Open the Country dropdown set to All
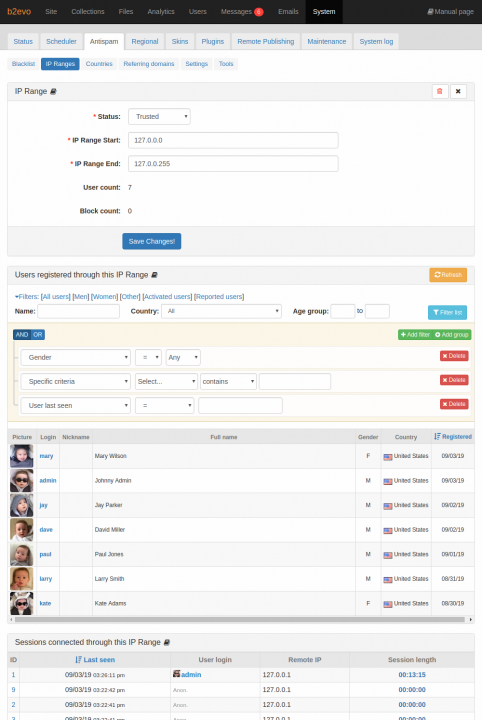The width and height of the screenshot is (482, 720). 221,311
